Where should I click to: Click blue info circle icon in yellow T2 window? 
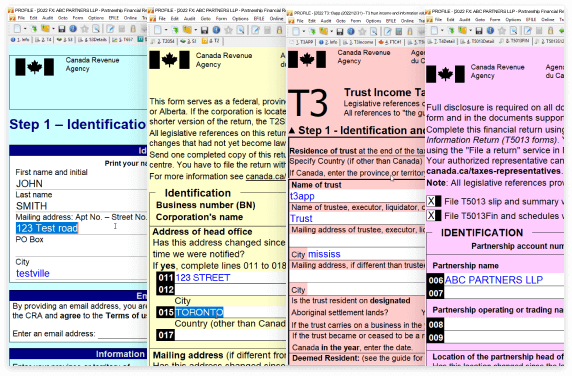(x=216, y=30)
